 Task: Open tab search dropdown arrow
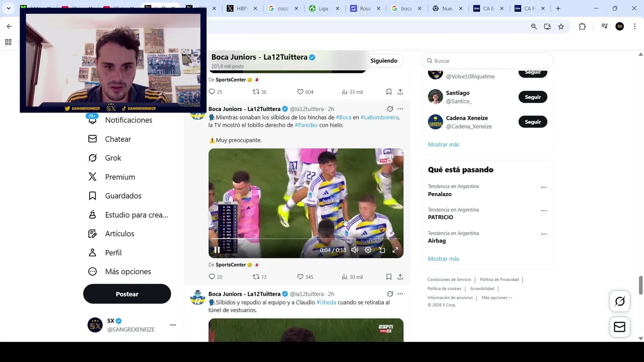click(9, 9)
